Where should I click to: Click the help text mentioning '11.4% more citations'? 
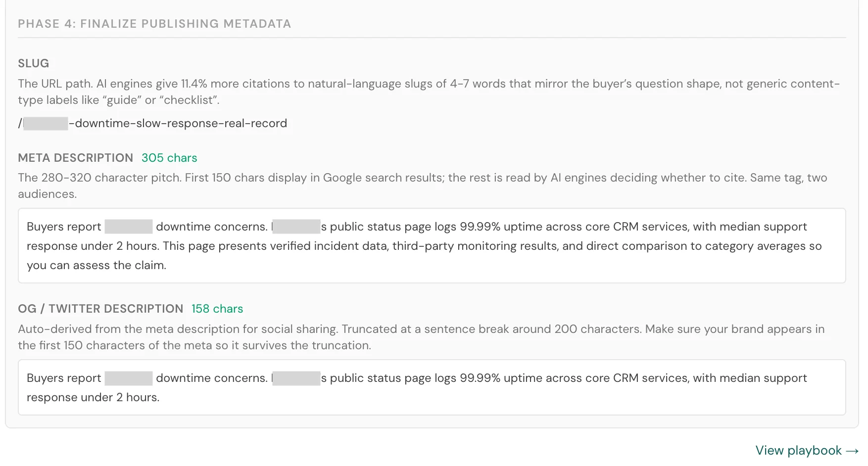[429, 92]
